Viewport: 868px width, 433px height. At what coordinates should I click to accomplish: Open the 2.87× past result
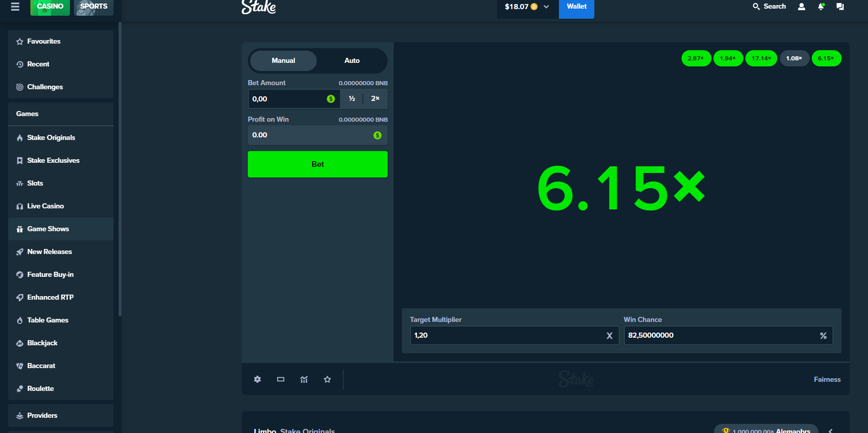[696, 58]
